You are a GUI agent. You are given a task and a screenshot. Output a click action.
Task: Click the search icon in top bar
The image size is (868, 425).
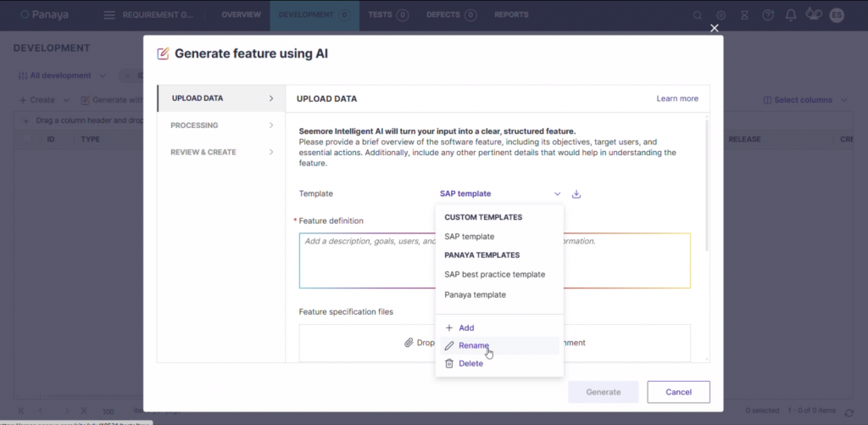pos(698,15)
